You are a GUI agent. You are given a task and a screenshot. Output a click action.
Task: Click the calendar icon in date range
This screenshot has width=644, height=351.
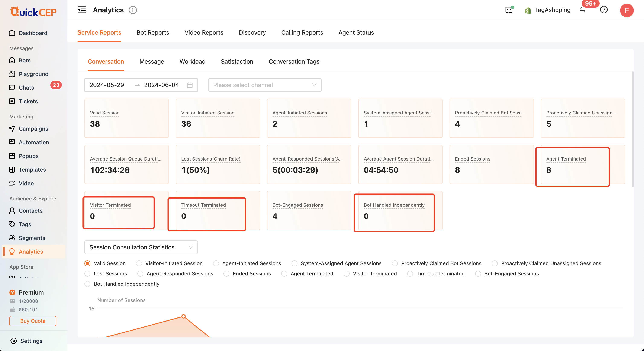point(190,85)
